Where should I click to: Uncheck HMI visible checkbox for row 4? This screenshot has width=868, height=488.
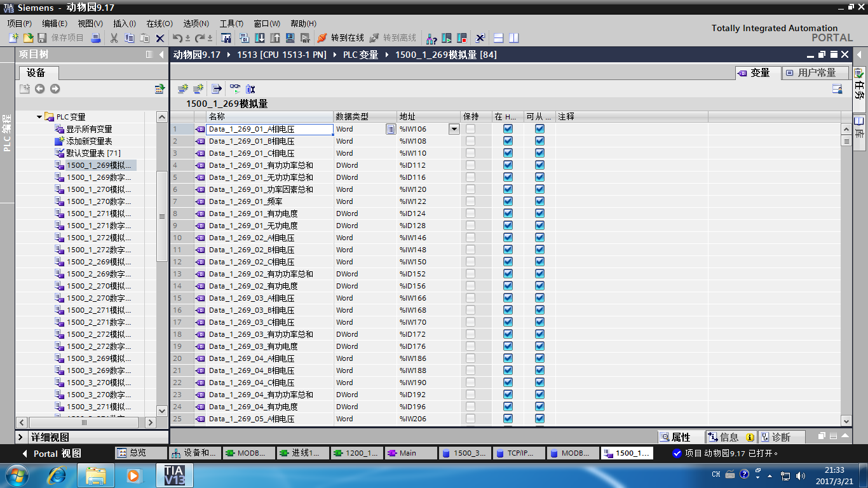tap(508, 165)
